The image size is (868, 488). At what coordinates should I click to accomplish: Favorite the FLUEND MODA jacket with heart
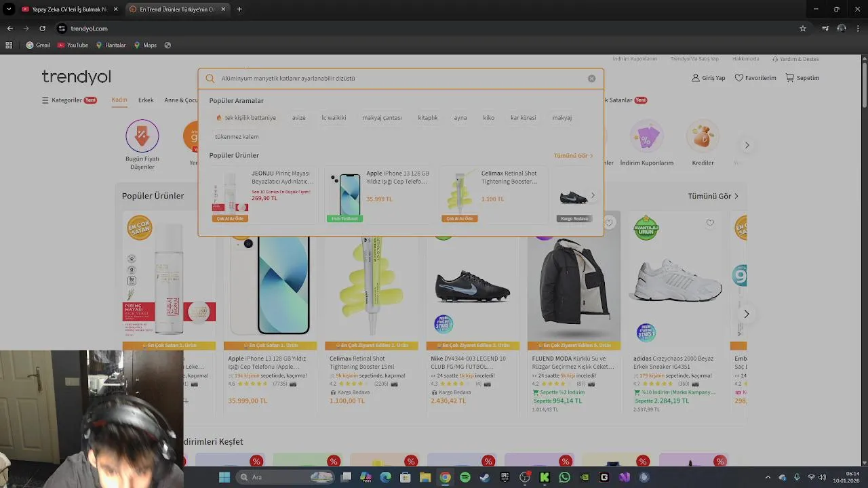click(x=609, y=223)
